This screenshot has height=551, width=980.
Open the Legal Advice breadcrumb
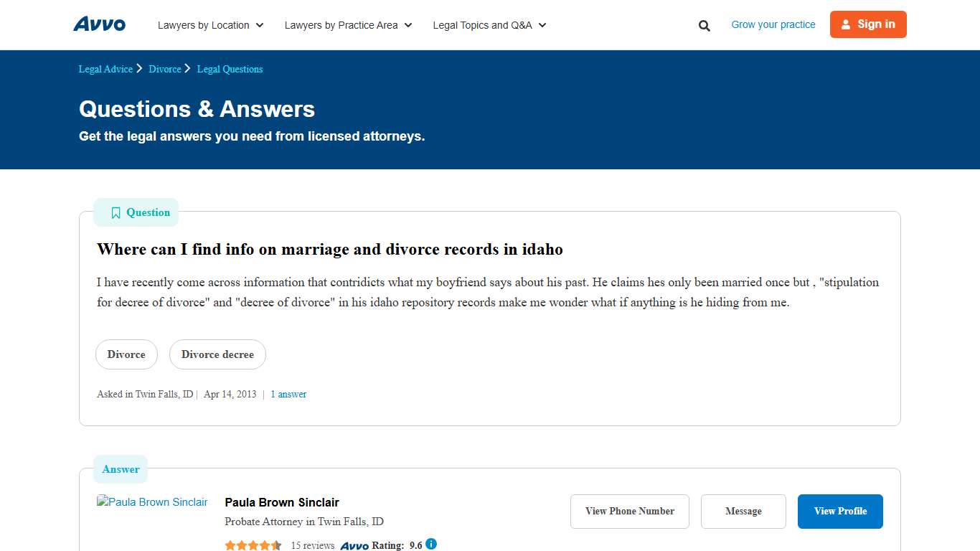(105, 69)
